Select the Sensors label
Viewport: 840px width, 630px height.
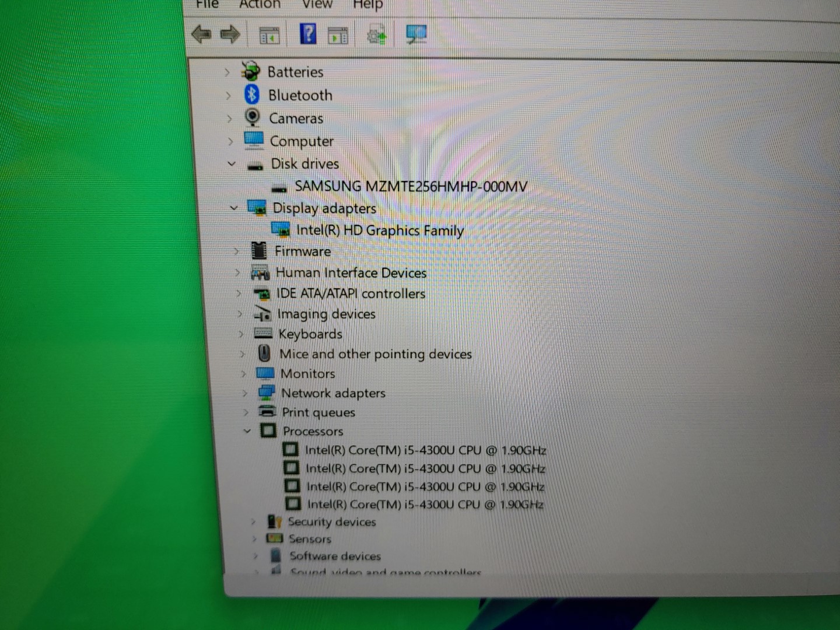[310, 539]
